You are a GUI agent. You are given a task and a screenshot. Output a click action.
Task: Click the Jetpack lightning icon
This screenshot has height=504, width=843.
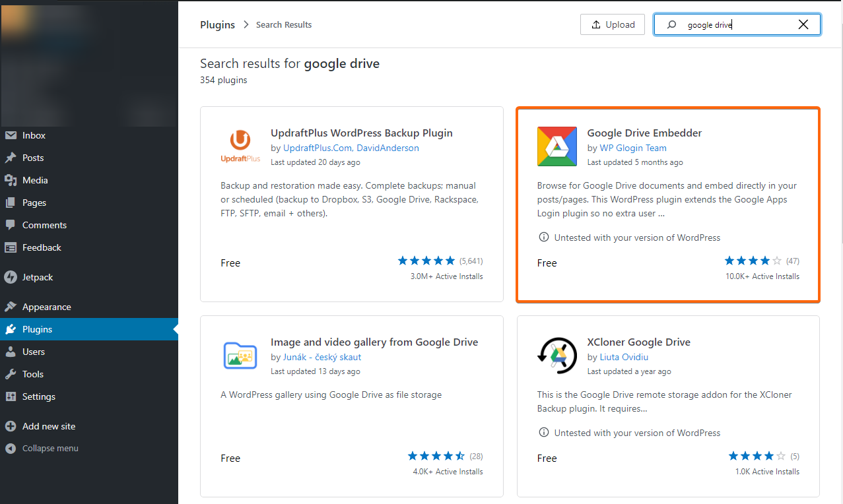11,277
